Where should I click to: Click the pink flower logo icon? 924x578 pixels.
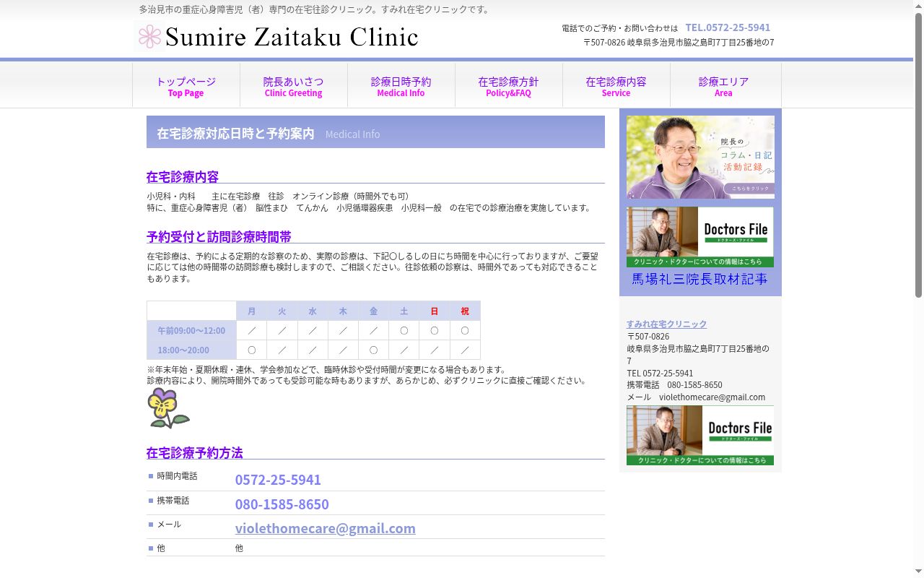click(149, 37)
